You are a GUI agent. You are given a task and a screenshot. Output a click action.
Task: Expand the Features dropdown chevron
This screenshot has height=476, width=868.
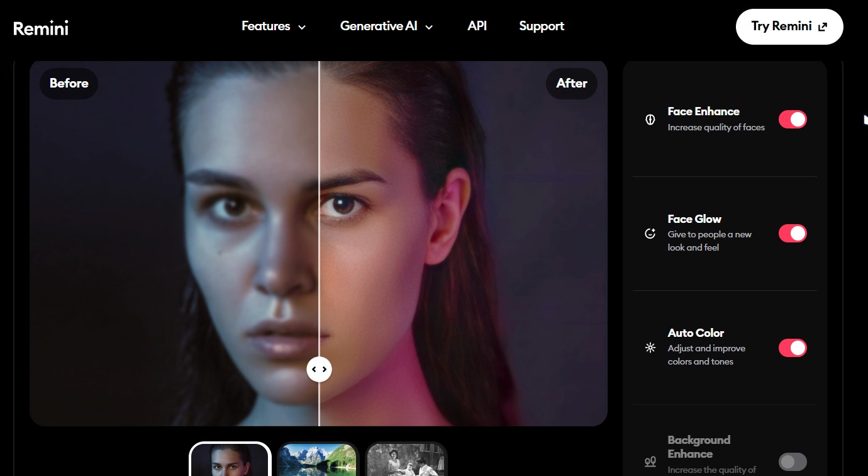tap(302, 27)
